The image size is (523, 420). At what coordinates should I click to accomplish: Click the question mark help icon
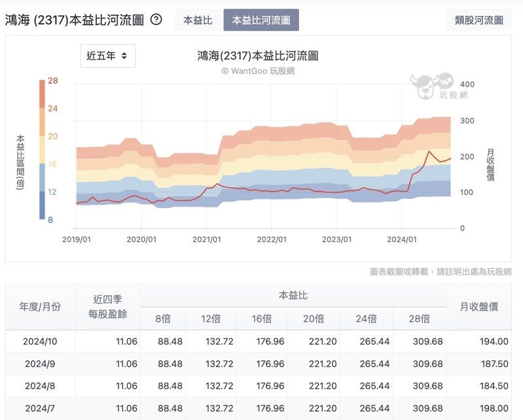pyautogui.click(x=156, y=20)
